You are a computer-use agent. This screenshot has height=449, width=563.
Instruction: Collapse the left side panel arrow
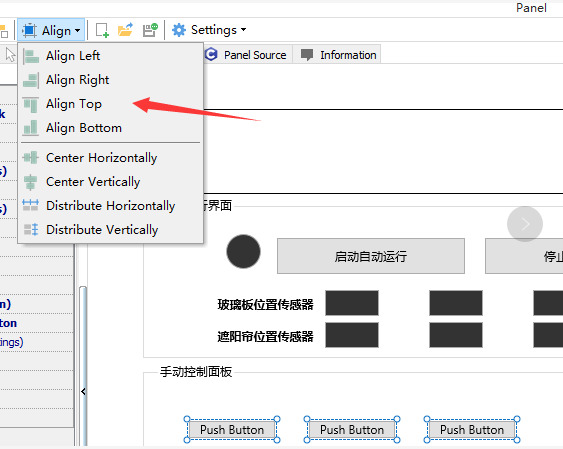[83, 391]
